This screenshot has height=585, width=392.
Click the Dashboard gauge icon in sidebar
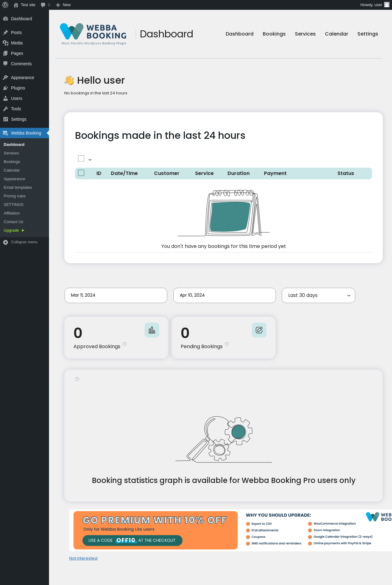tap(6, 19)
